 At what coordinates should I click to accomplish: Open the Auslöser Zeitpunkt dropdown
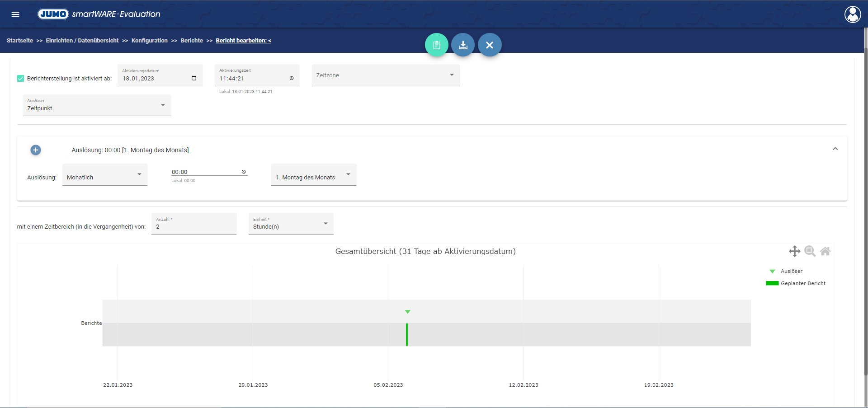click(97, 105)
